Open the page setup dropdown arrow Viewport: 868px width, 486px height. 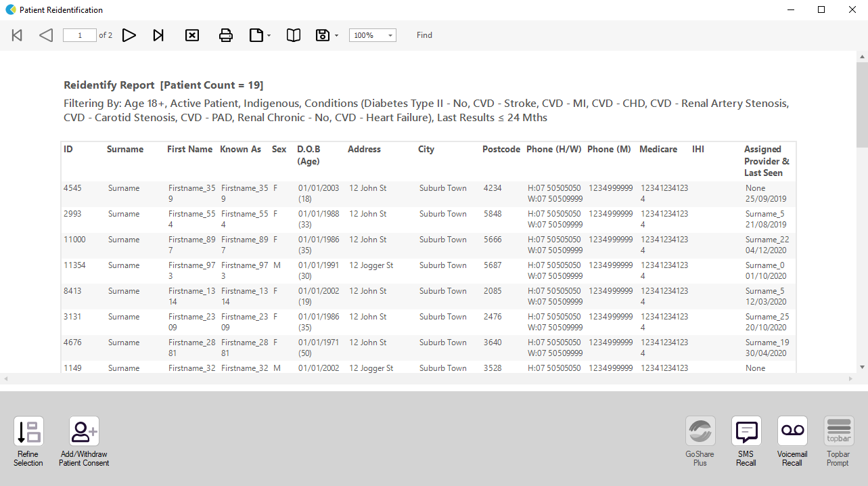click(269, 36)
